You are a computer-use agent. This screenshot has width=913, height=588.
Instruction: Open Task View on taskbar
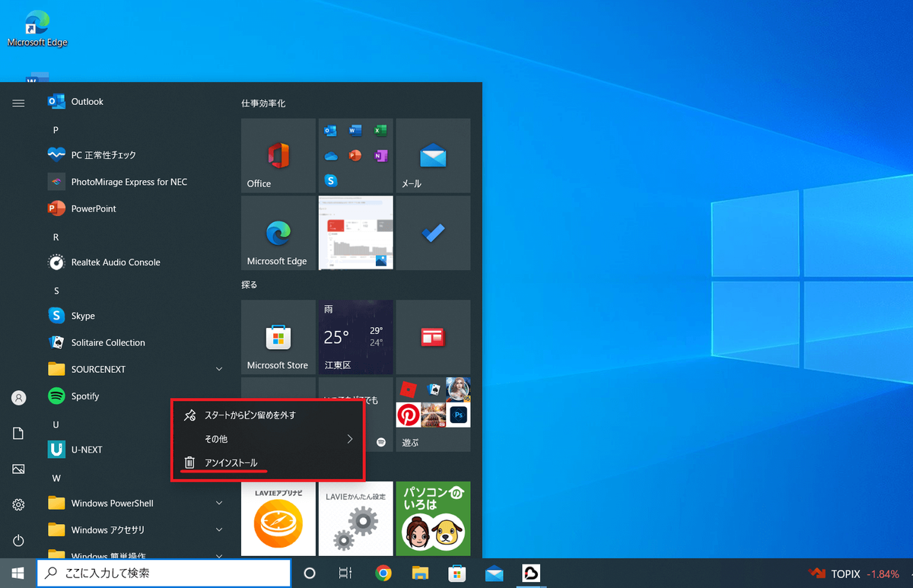tap(345, 573)
